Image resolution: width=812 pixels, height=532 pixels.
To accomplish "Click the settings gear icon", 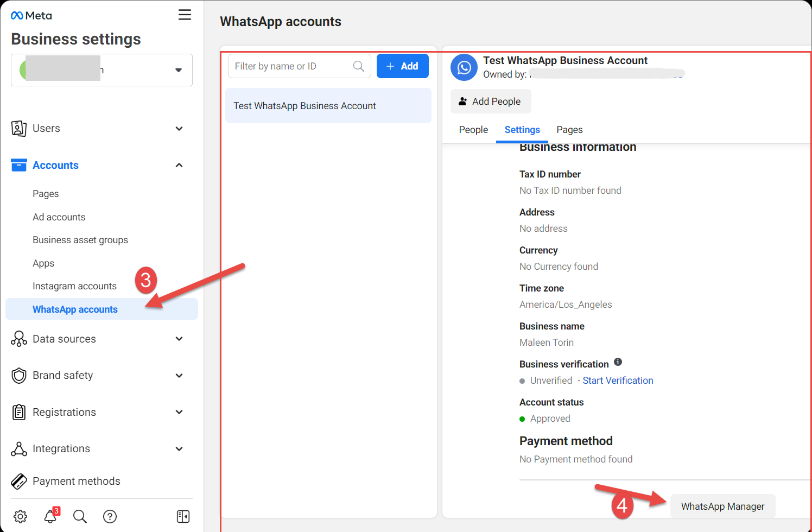I will tap(21, 516).
